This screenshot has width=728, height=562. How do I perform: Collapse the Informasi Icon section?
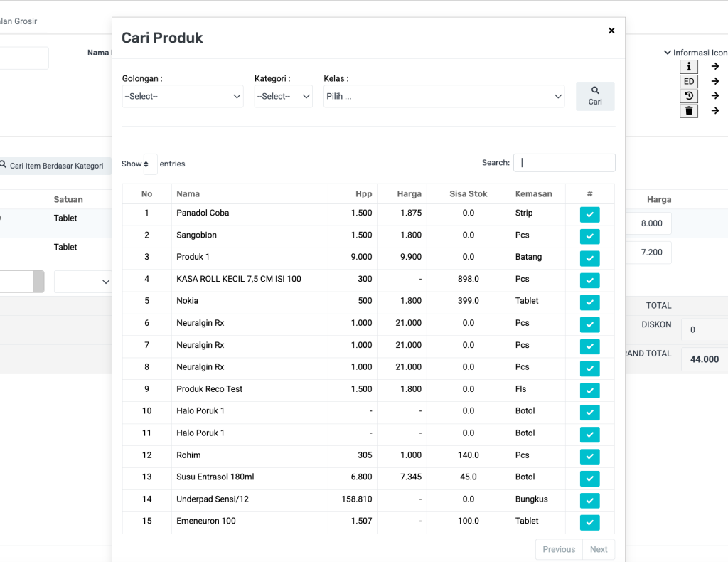click(x=668, y=53)
